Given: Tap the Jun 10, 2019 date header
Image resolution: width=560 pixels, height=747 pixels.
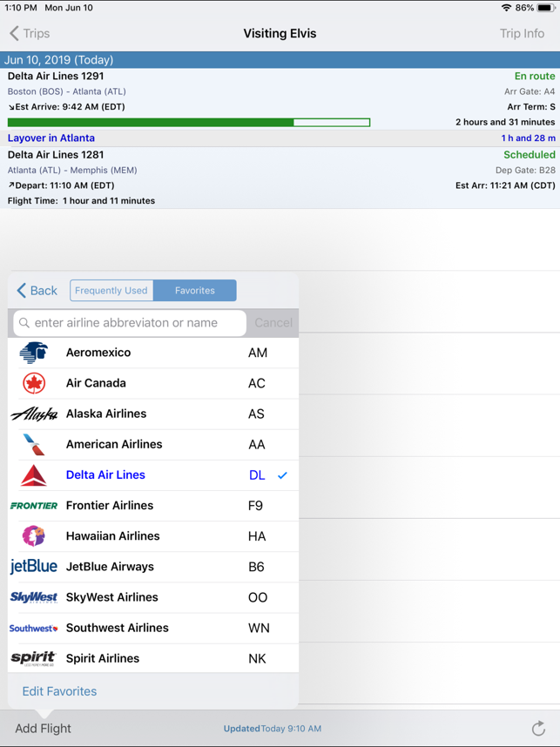Looking at the screenshot, I should (x=280, y=60).
